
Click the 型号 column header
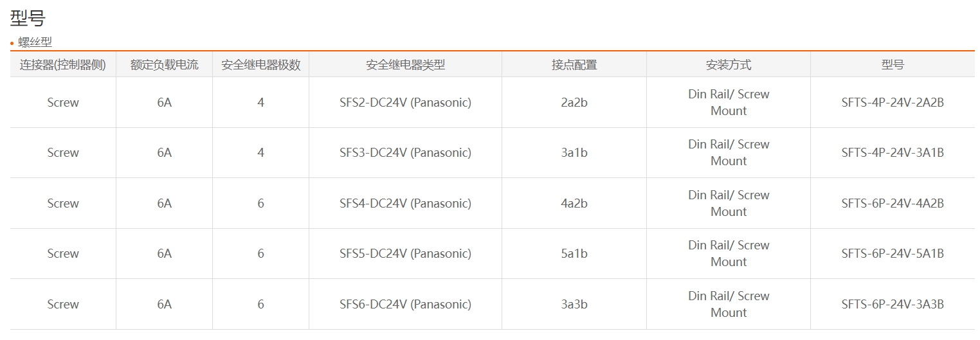893,65
